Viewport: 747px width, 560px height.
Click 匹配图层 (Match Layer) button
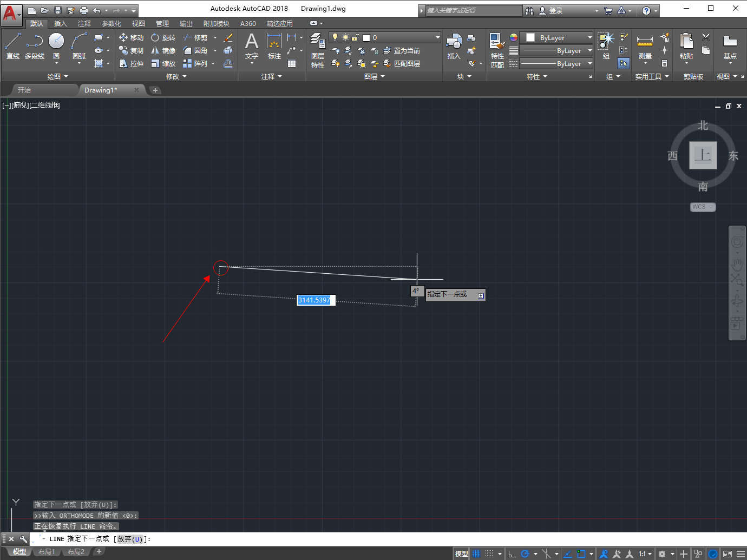402,63
